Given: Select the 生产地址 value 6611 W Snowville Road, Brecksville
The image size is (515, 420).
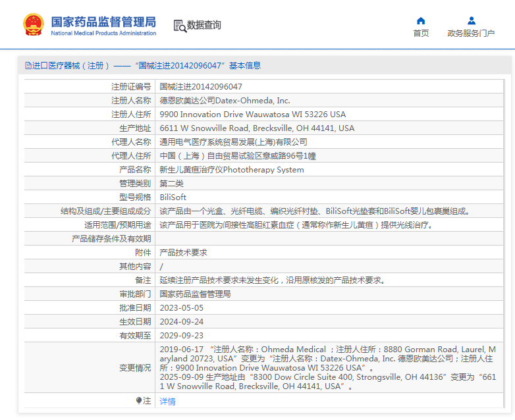Looking at the screenshot, I should pyautogui.click(x=257, y=128).
